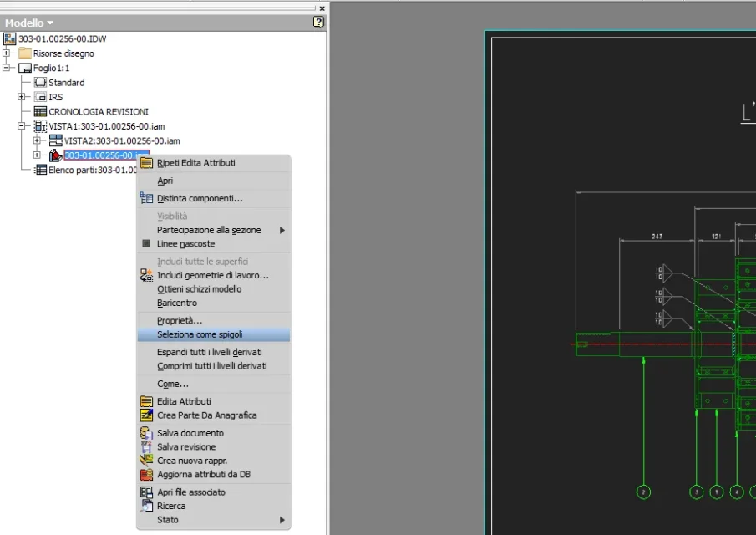Expand the IRS tree node

point(21,97)
